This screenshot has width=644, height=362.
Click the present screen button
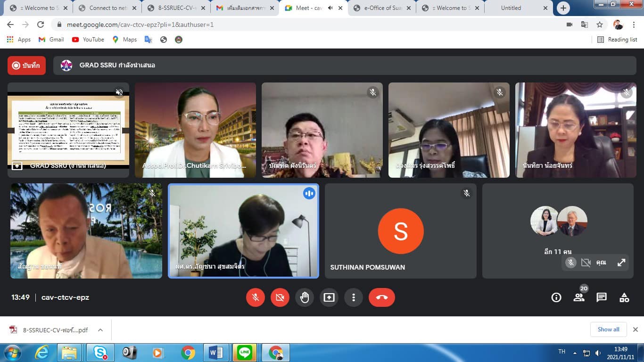329,297
